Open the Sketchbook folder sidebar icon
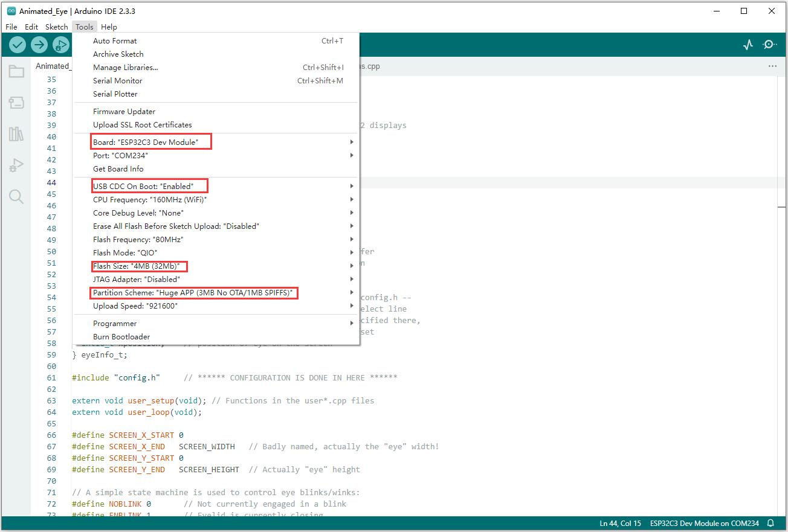The height and width of the screenshot is (532, 788). coord(16,72)
